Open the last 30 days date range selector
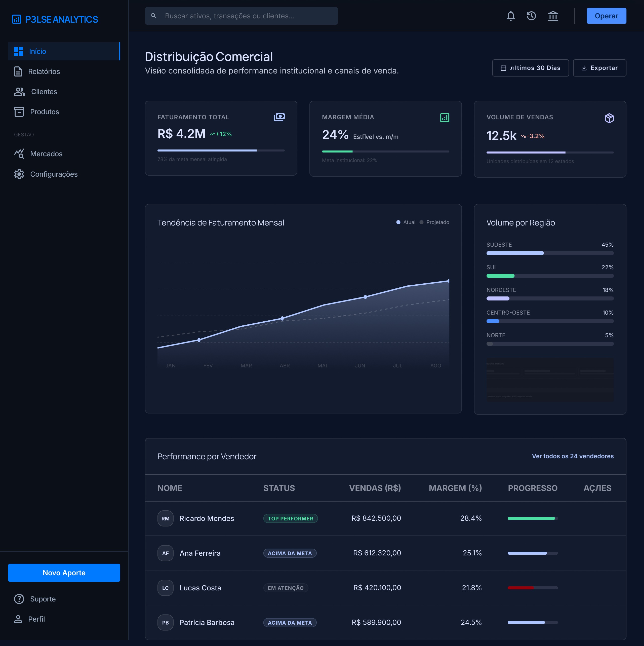 click(x=530, y=68)
